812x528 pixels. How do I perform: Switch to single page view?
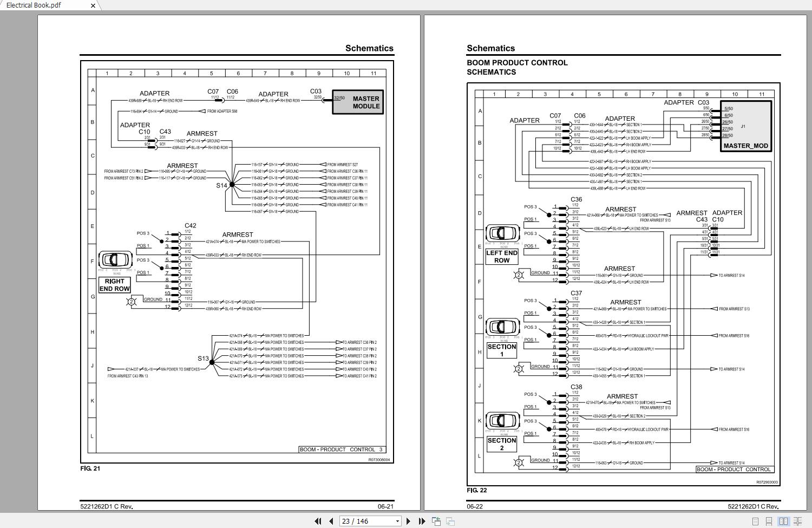coord(755,521)
